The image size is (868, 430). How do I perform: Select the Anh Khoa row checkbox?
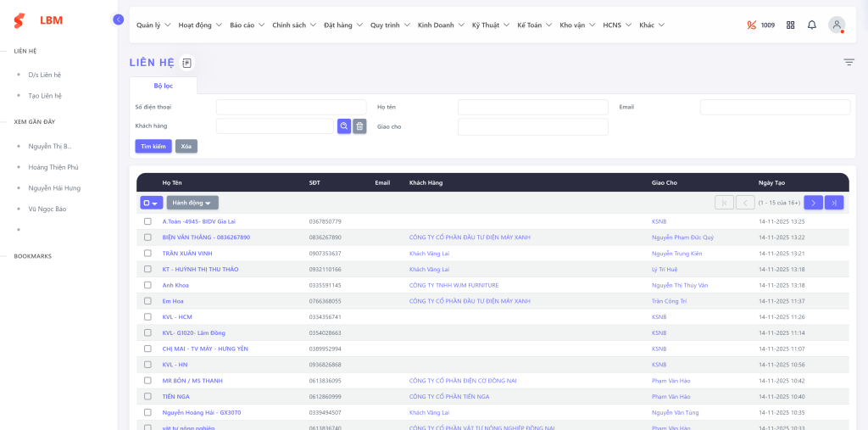coord(147,285)
